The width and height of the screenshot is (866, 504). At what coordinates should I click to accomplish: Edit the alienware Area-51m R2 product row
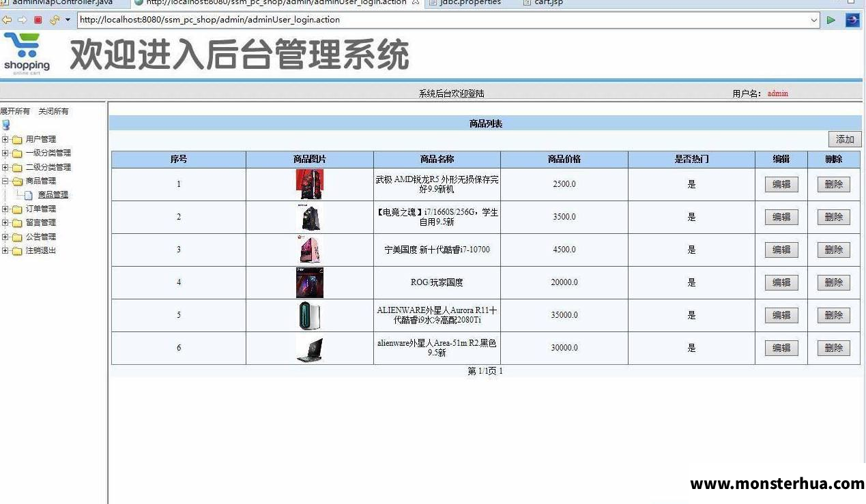[781, 348]
